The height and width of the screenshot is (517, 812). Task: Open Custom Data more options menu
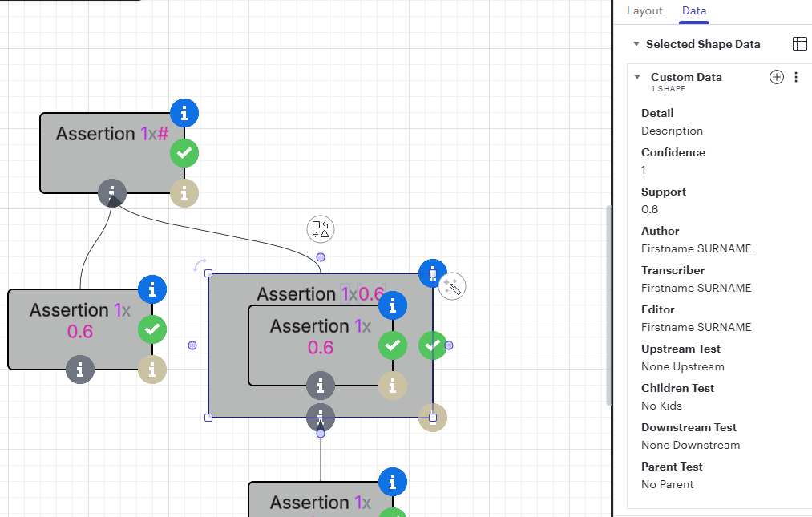click(796, 77)
